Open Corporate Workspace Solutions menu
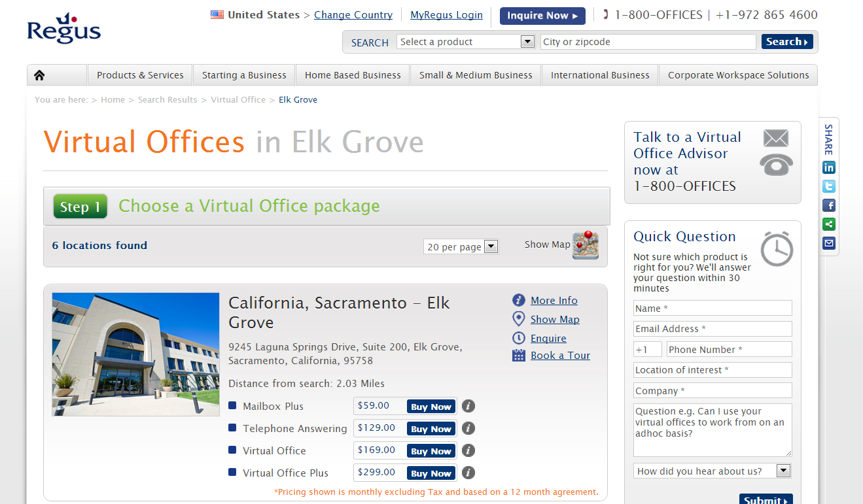Screen dimensions: 863x504 coord(738,75)
